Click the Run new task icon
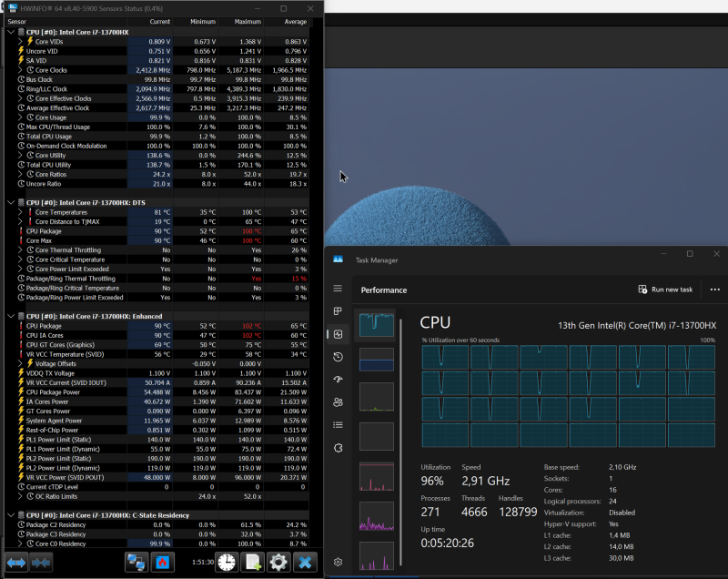The height and width of the screenshot is (579, 728). 642,289
